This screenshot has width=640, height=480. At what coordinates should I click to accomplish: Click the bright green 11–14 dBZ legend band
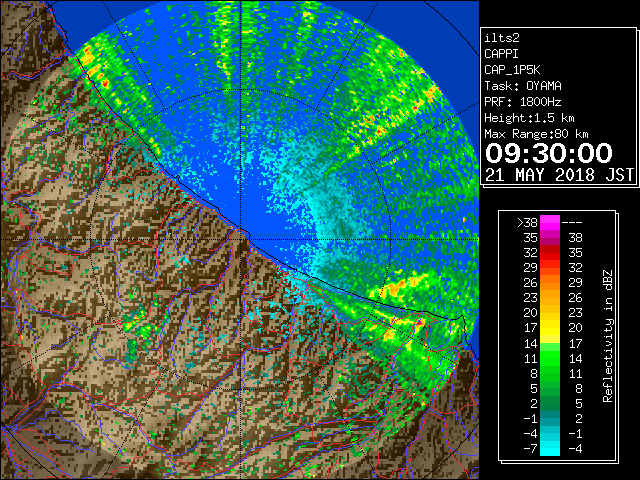[550, 358]
